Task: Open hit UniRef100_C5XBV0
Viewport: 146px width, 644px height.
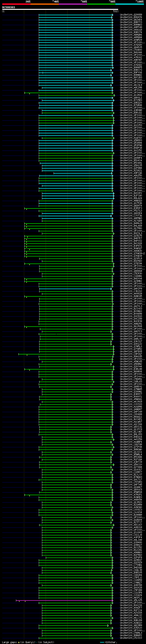Action: tap(131, 50)
